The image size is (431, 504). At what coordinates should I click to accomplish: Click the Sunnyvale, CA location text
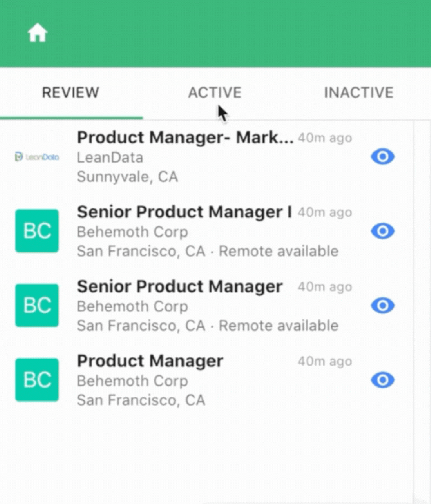(x=127, y=177)
